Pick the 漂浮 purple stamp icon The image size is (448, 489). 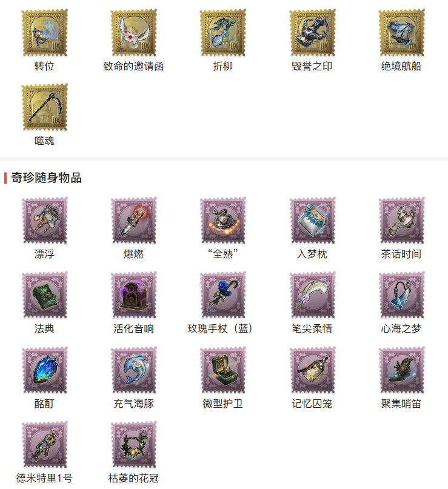[44, 221]
